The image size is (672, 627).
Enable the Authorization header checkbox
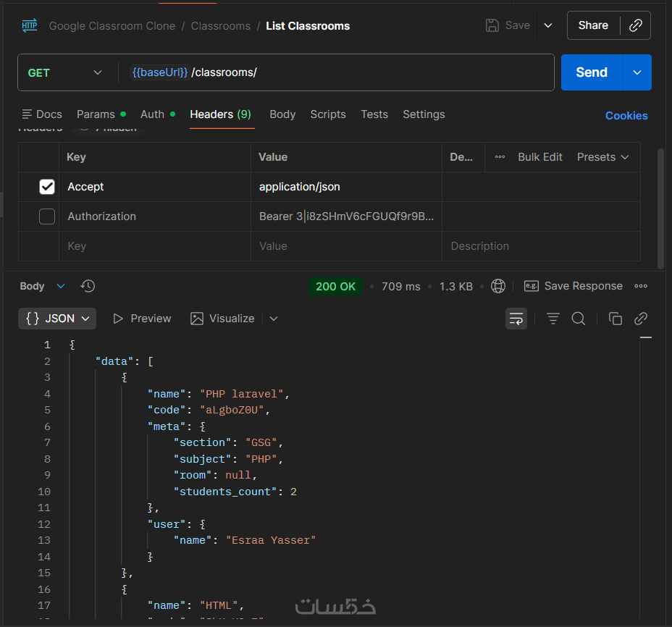point(47,216)
